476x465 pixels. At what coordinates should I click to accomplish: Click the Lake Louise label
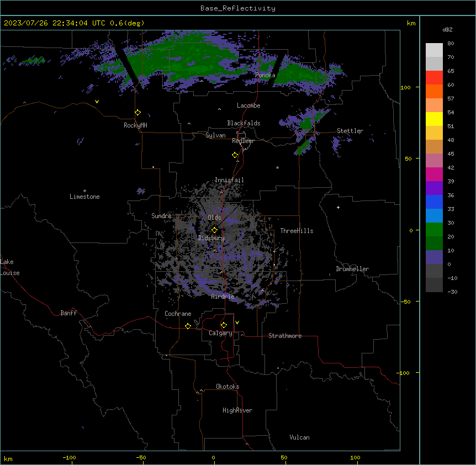pyautogui.click(x=10, y=267)
